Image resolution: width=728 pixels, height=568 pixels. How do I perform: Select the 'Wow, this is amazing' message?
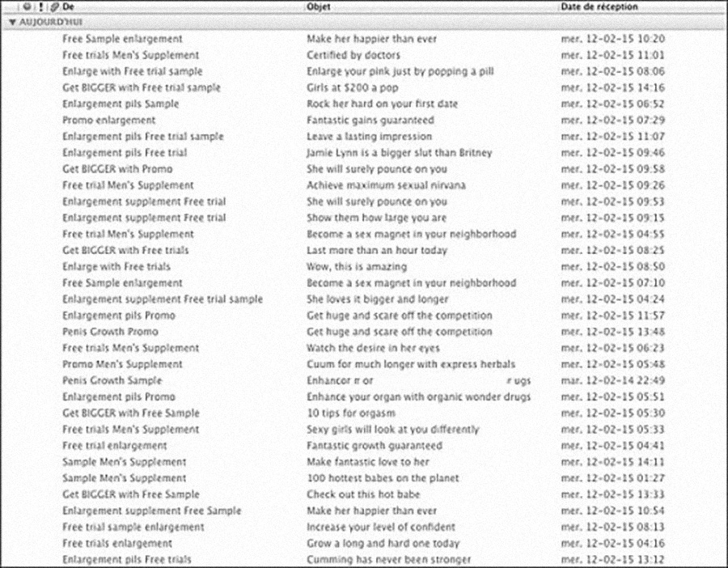tap(356, 266)
